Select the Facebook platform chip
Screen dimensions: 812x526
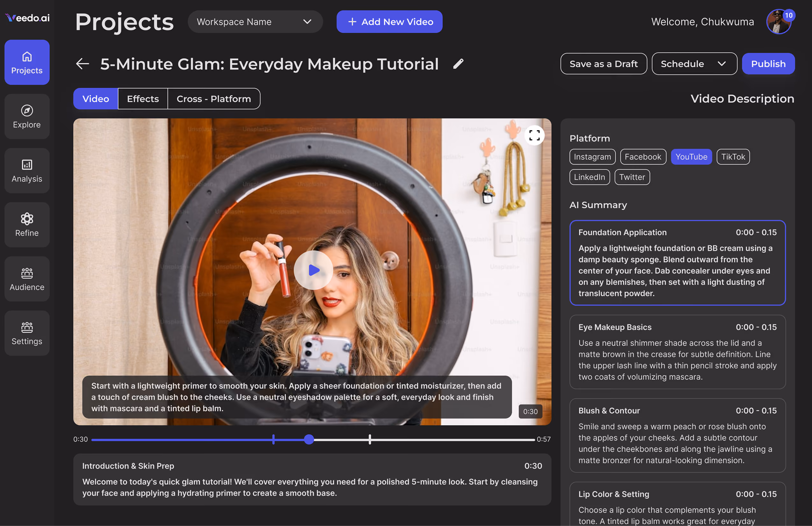pos(643,157)
